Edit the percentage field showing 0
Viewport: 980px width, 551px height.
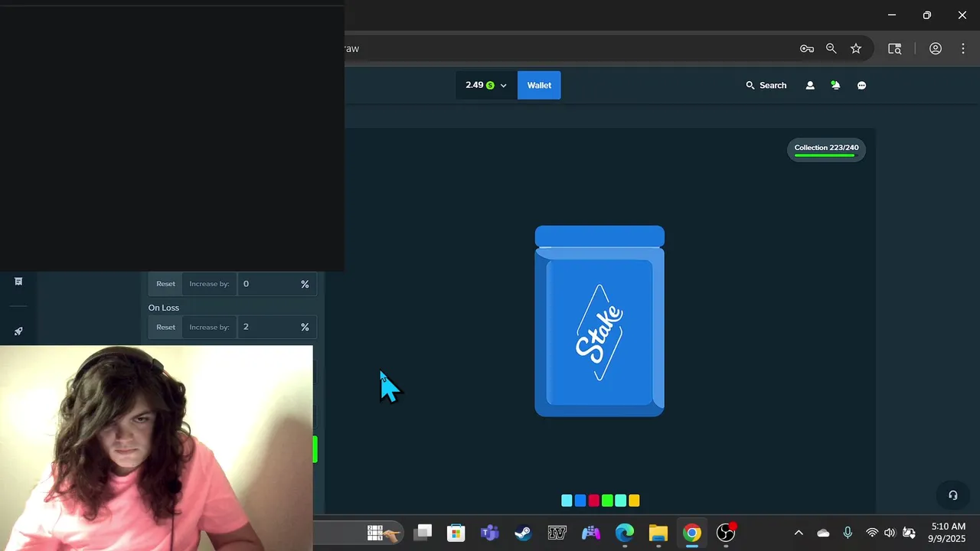pyautogui.click(x=277, y=284)
